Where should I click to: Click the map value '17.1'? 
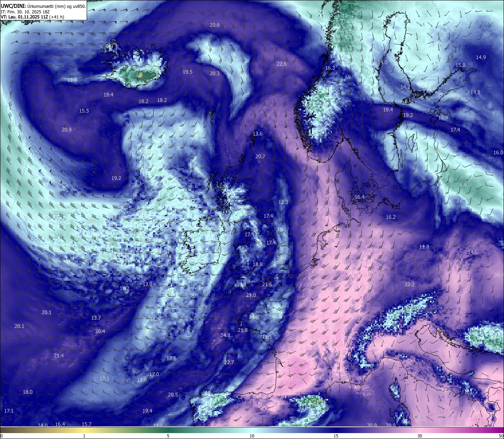tap(9, 411)
